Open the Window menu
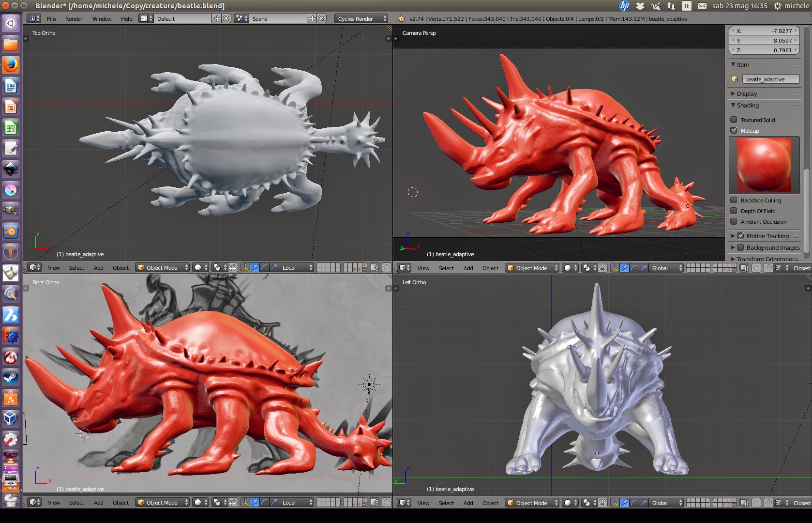This screenshot has width=812, height=523. click(x=102, y=18)
